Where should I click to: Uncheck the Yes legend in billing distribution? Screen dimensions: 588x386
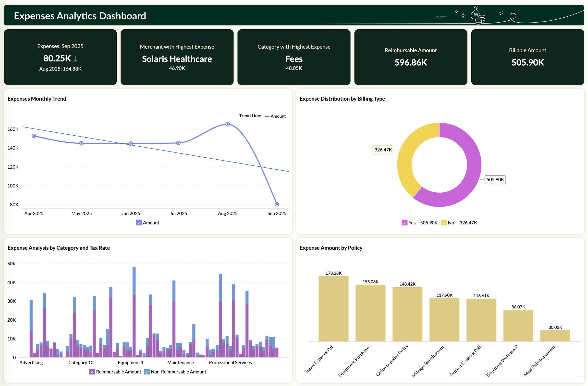[x=404, y=222]
